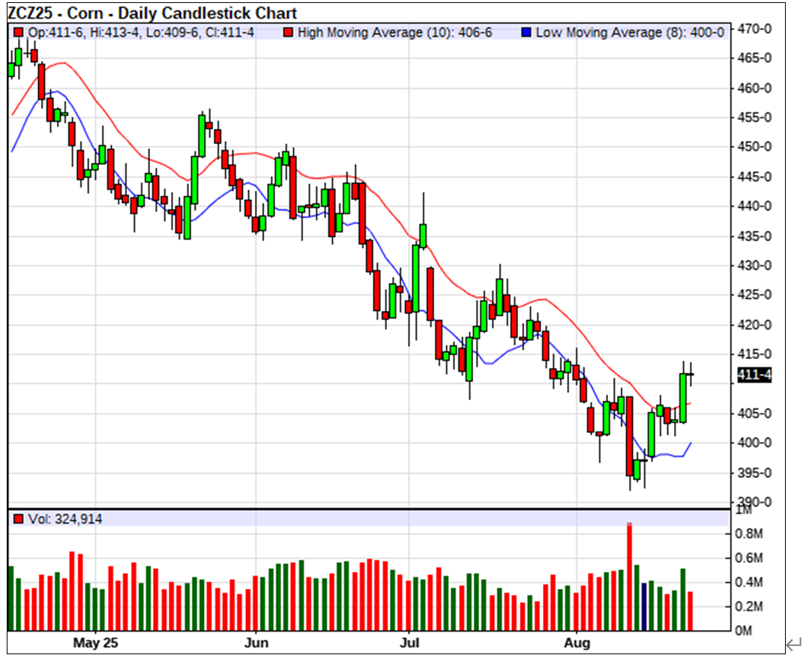Click the Aug date axis label
The width and height of the screenshot is (812, 658).
577,643
